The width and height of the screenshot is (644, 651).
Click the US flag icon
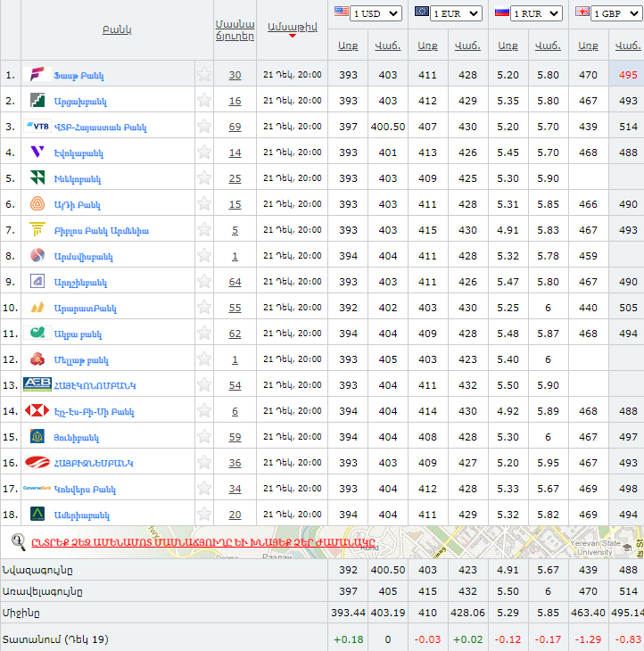tap(342, 12)
